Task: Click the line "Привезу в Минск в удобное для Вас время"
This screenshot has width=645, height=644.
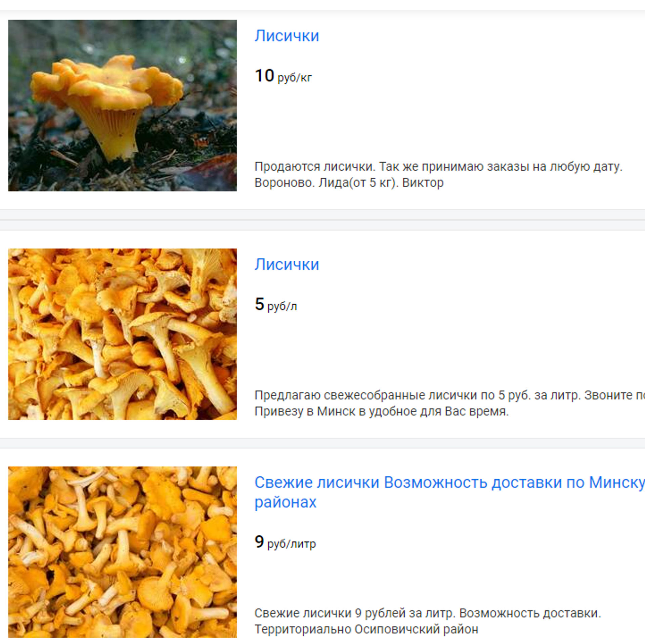Action: pos(382,412)
